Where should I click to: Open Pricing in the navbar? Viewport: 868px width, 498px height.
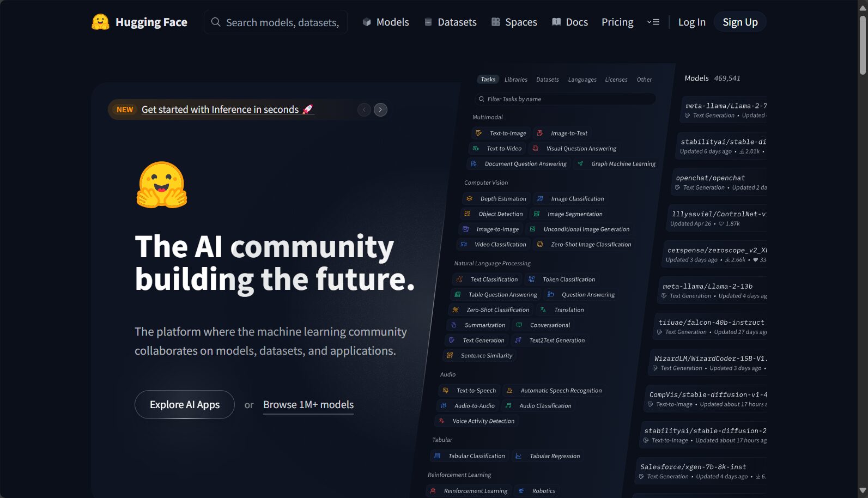[617, 22]
